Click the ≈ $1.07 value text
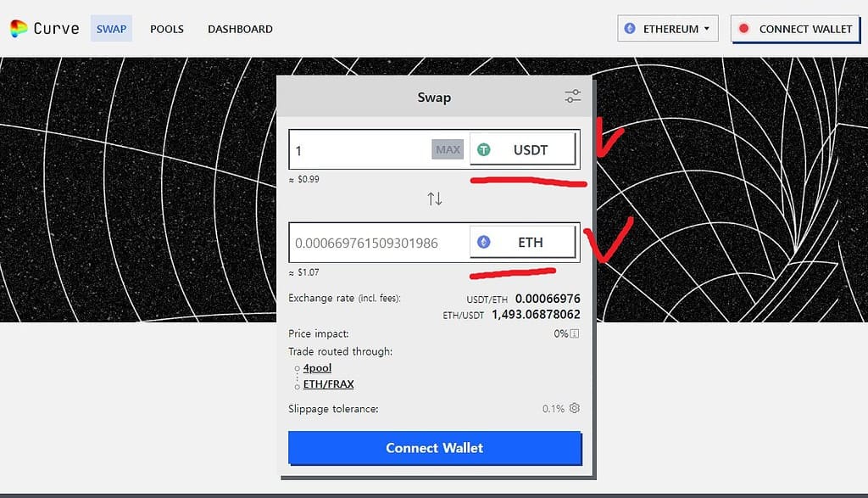The width and height of the screenshot is (868, 498). (304, 272)
